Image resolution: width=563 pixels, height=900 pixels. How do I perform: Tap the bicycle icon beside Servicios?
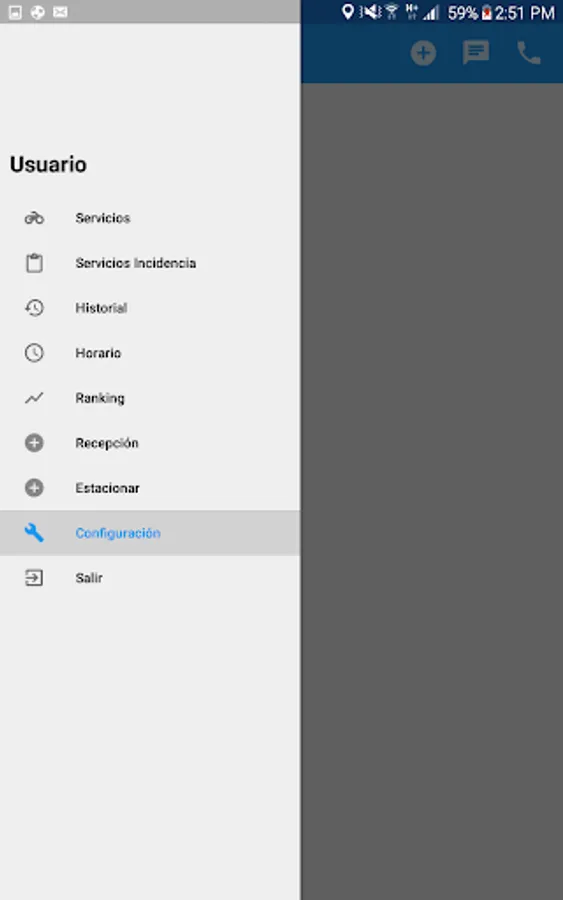(x=34, y=218)
